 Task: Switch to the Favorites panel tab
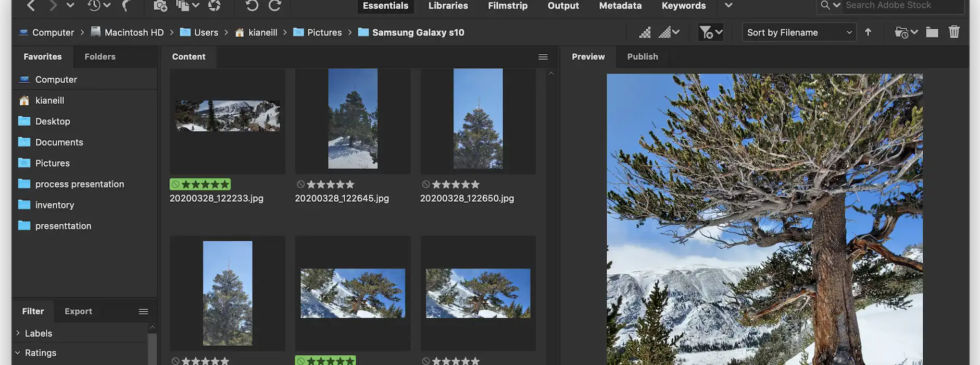[x=43, y=57]
